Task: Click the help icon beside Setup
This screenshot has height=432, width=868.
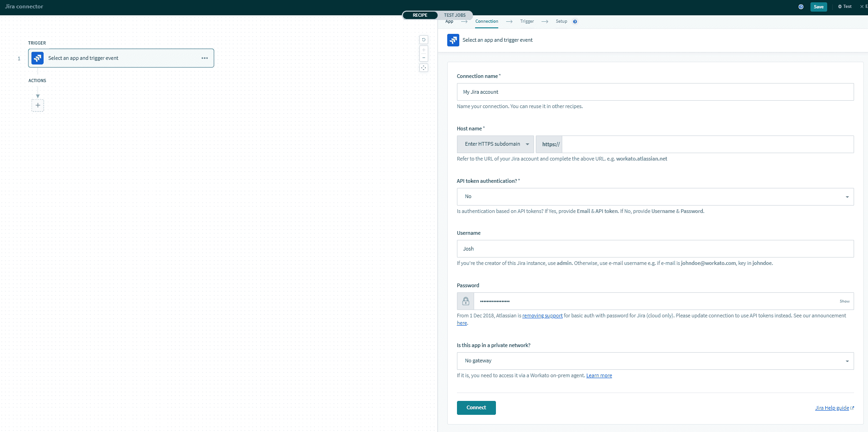Action: click(x=575, y=22)
